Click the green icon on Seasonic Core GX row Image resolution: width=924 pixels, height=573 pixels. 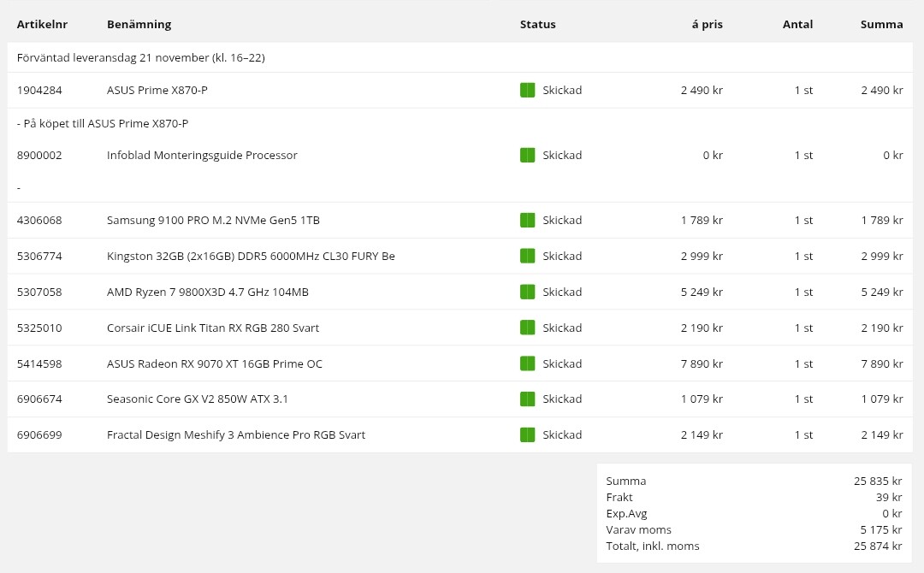tap(527, 399)
